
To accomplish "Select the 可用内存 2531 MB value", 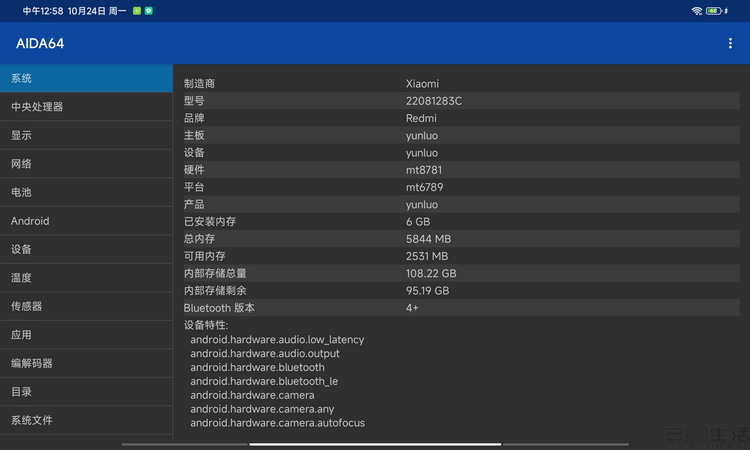I will pyautogui.click(x=427, y=256).
